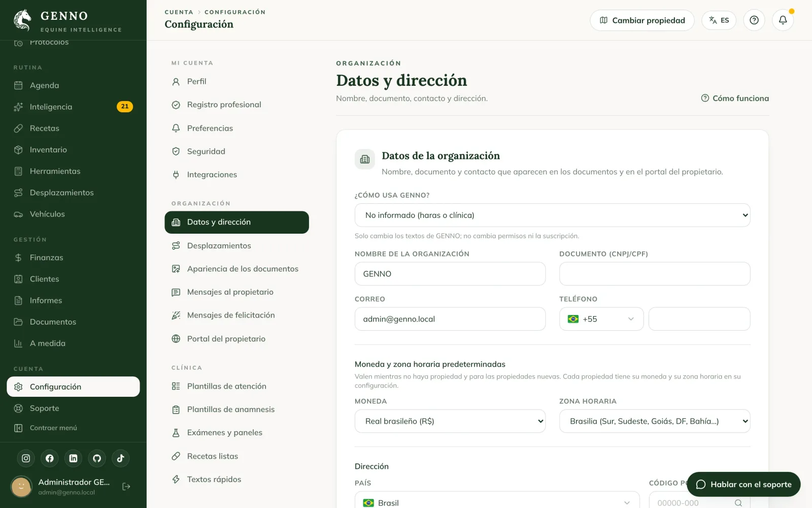Click the logout icon next to Administrador

pos(126,487)
